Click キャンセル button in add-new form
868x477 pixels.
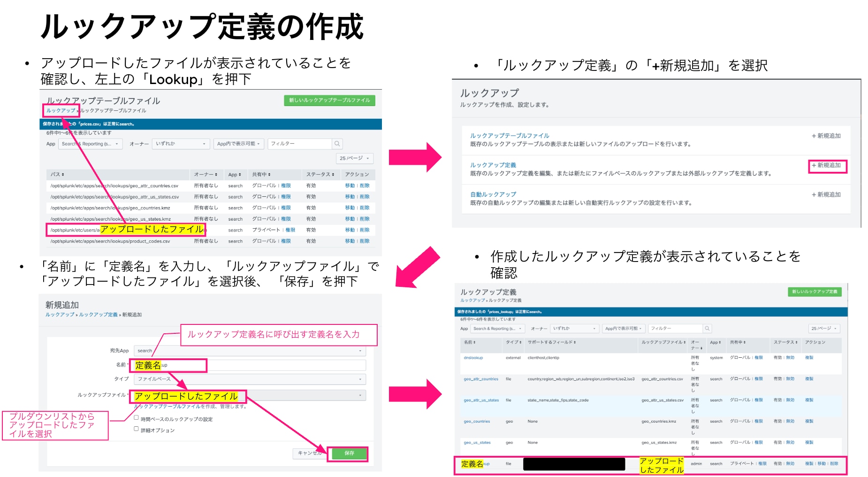coord(310,454)
